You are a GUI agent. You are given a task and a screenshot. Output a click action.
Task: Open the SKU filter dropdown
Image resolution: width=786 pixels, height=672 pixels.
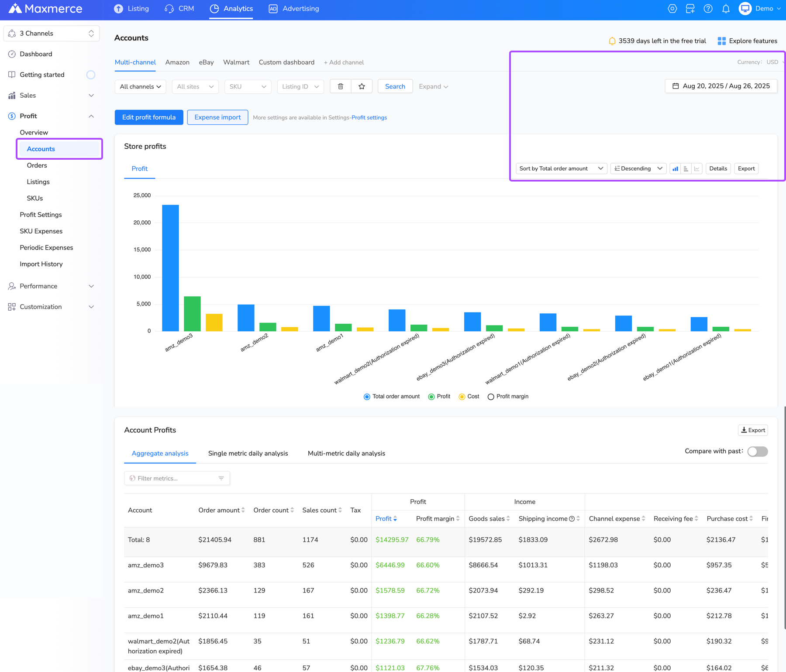[248, 86]
